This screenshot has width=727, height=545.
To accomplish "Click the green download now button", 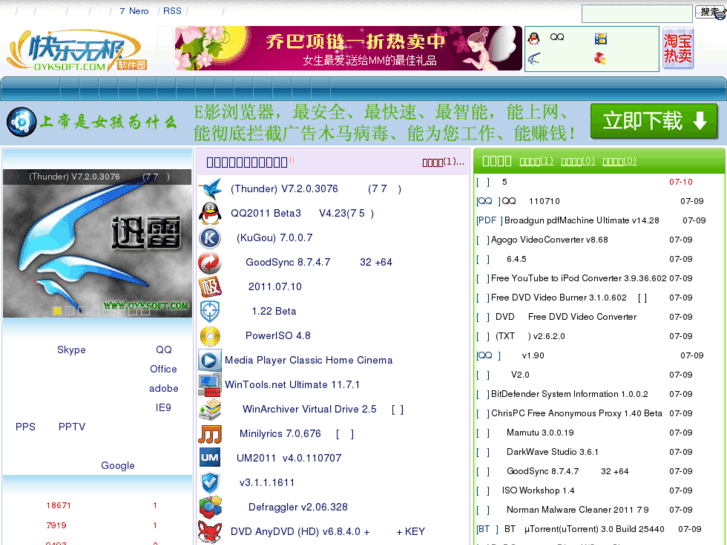I will [x=654, y=121].
